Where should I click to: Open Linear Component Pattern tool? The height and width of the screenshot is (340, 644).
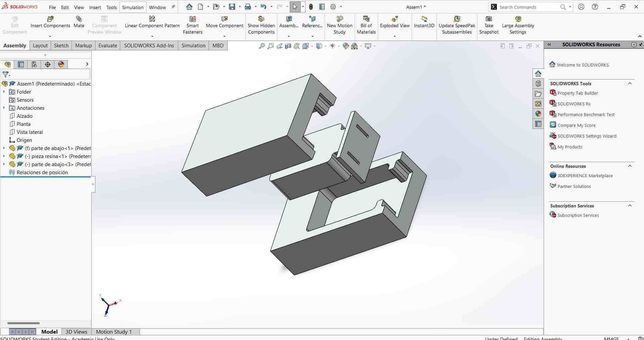click(x=152, y=22)
